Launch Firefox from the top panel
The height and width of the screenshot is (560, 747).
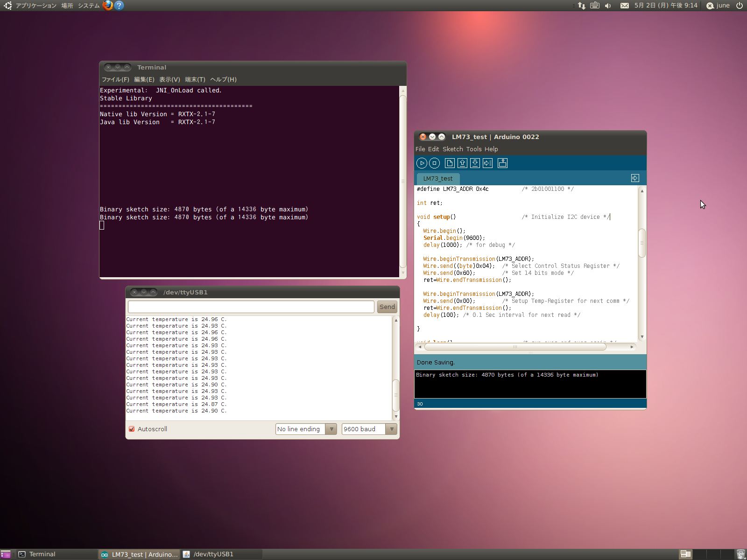(108, 6)
